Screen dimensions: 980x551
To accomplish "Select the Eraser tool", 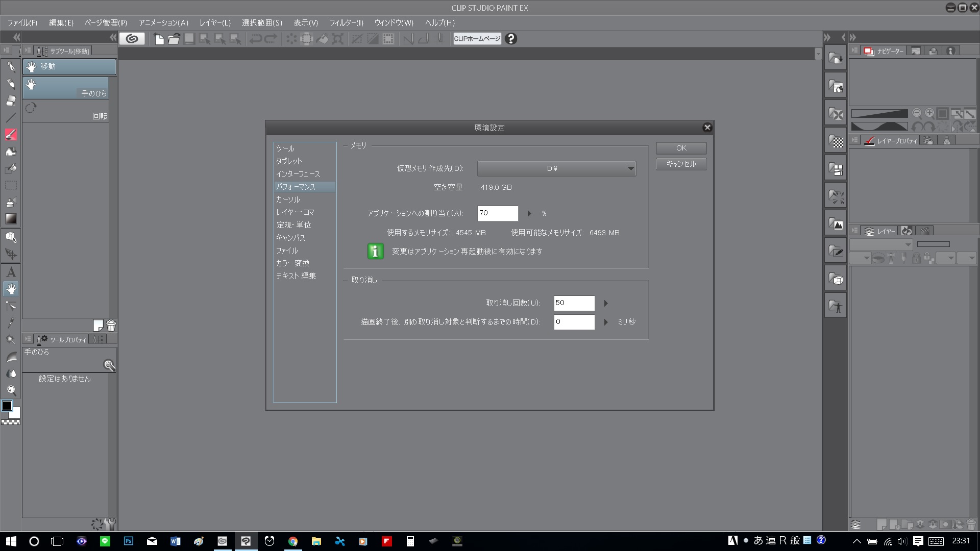I will coord(11,101).
